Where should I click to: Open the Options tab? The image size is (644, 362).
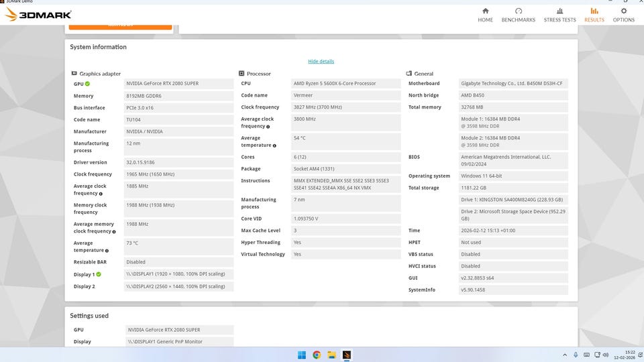pyautogui.click(x=623, y=15)
